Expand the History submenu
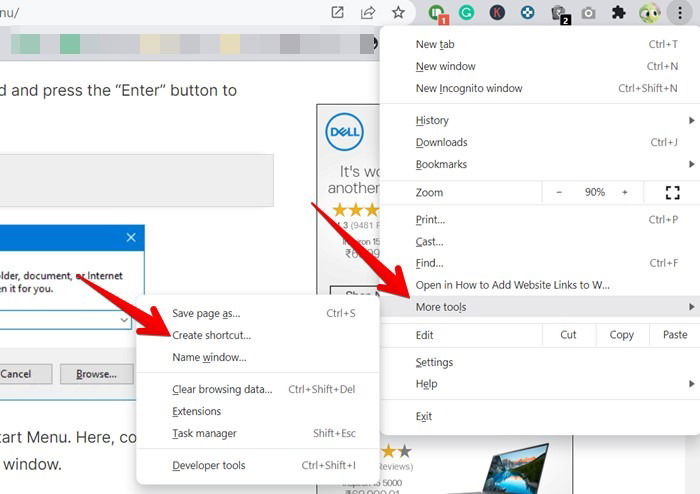 coord(539,120)
